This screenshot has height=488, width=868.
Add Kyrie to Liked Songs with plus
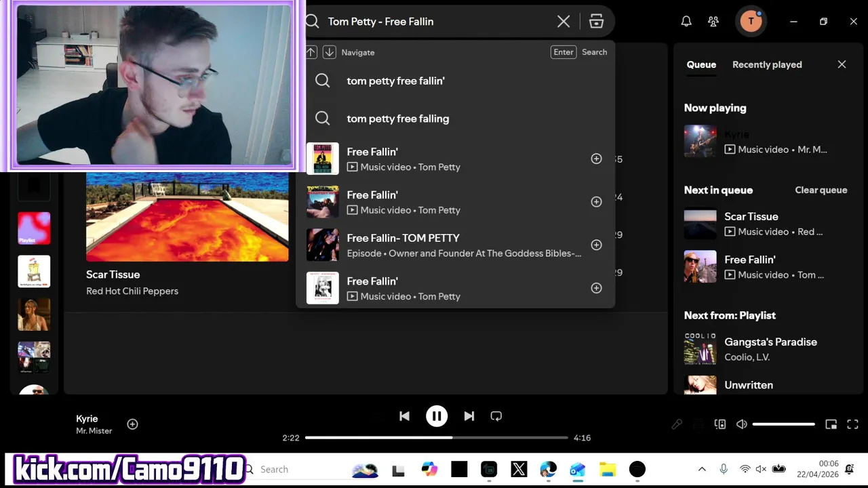pos(133,424)
